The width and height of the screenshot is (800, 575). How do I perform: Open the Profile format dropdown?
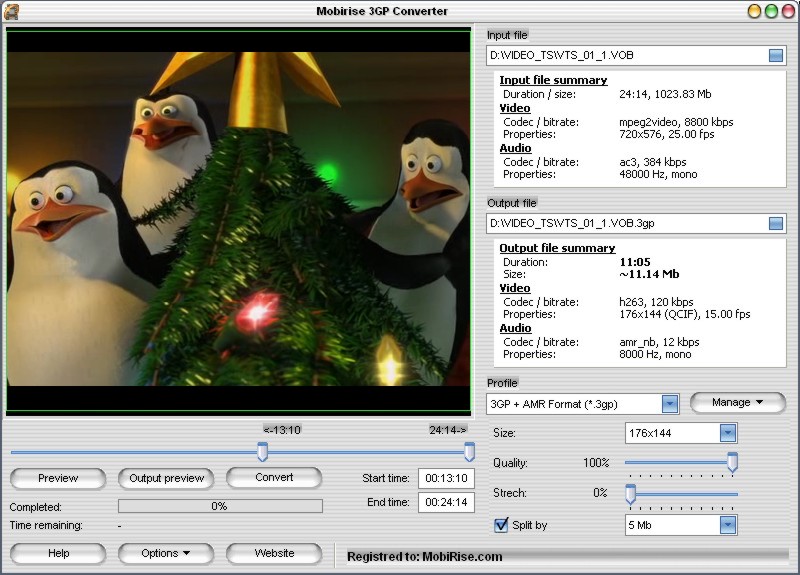point(670,404)
